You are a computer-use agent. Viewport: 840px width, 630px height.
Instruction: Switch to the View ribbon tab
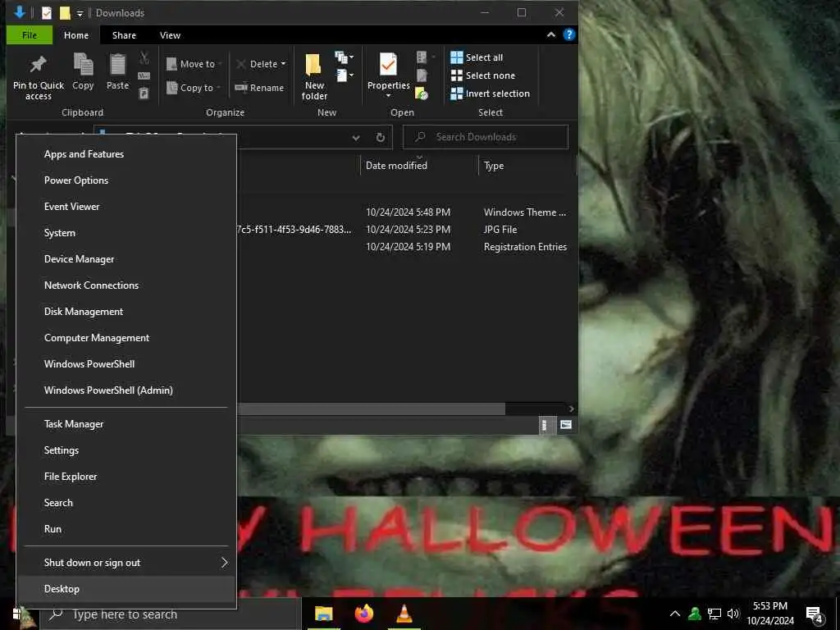coord(170,35)
